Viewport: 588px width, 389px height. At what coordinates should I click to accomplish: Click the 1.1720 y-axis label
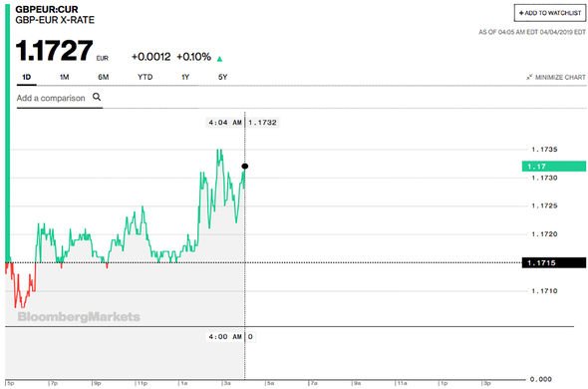(544, 234)
